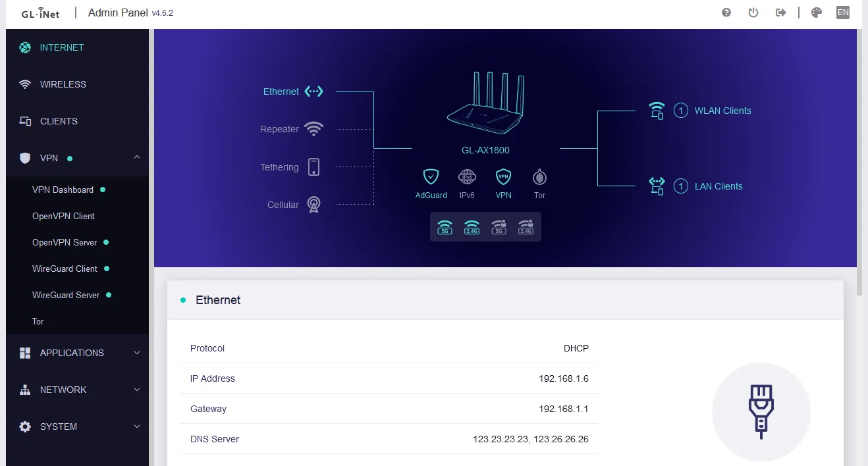Click the AdGuard shield icon

[x=431, y=176]
